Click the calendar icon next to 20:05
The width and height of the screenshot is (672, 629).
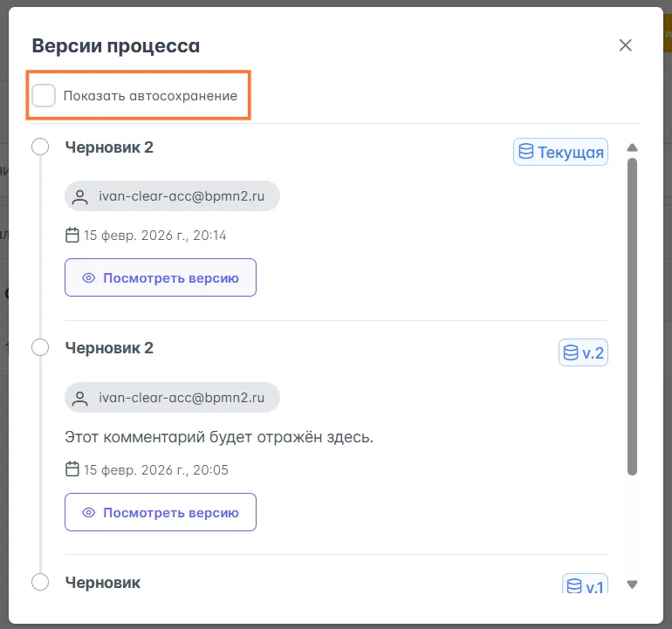coord(72,469)
